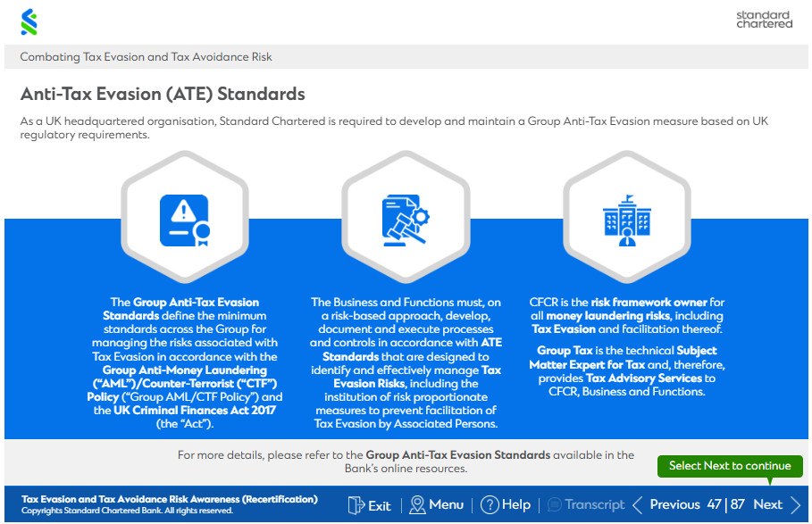This screenshot has width=812, height=524.
Task: Click the Menu location pin icon
Action: click(x=417, y=505)
